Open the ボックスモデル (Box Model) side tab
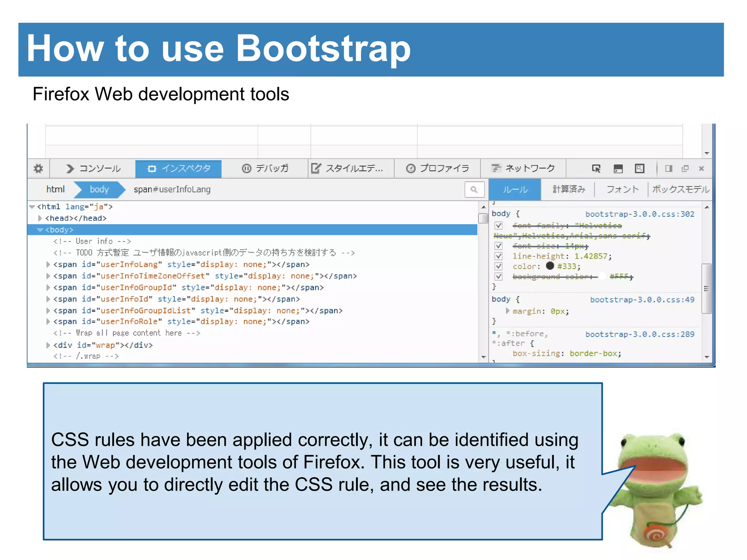This screenshot has width=747, height=560. (681, 189)
